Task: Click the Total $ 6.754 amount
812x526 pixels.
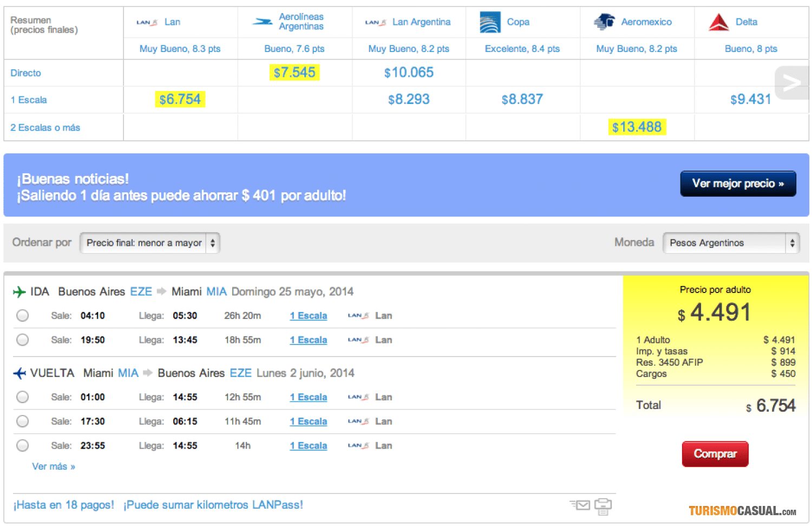Action: click(770, 406)
